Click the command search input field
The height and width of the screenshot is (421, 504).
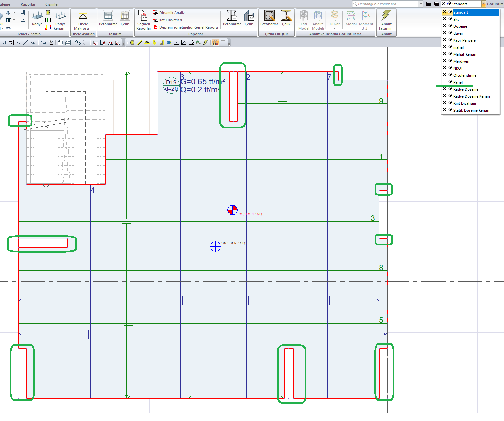tap(385, 4)
